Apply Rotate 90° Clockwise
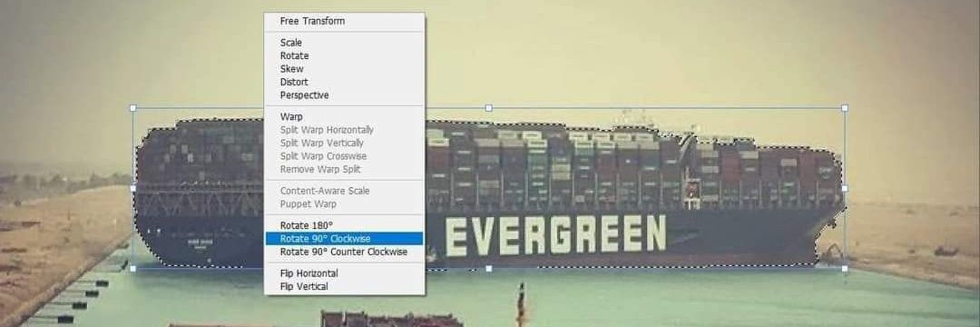 [345, 239]
